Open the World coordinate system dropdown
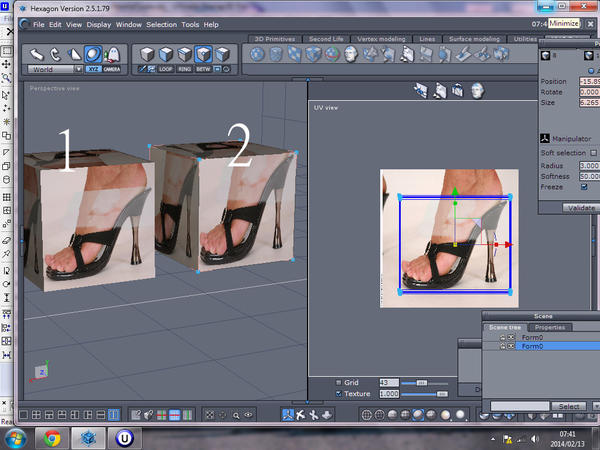The width and height of the screenshot is (600, 450). point(55,69)
